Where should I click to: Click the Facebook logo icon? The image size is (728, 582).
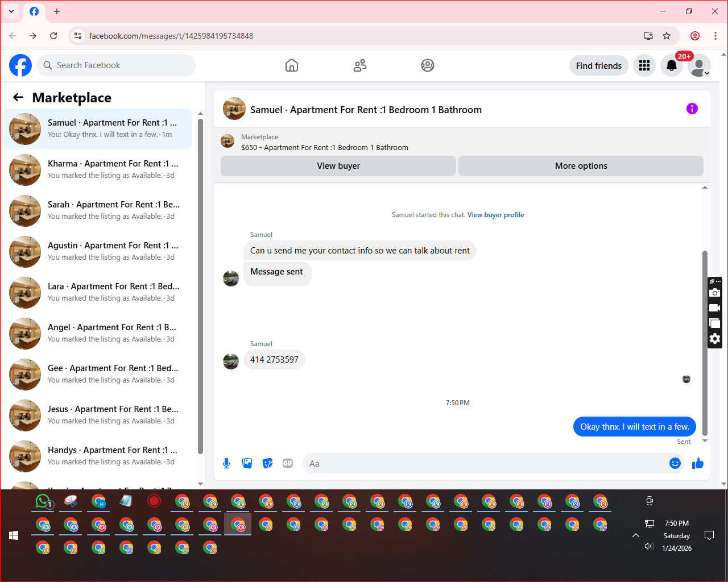click(x=20, y=65)
